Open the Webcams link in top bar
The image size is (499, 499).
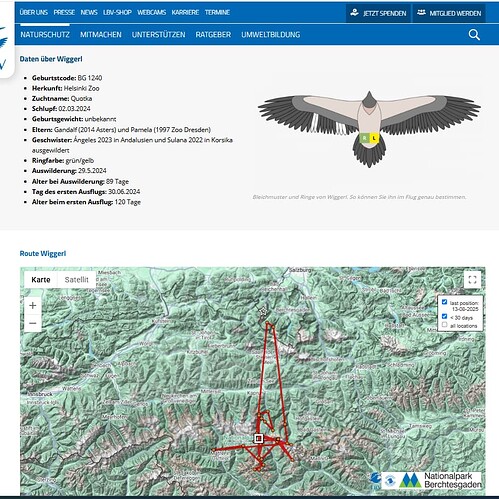click(x=152, y=12)
